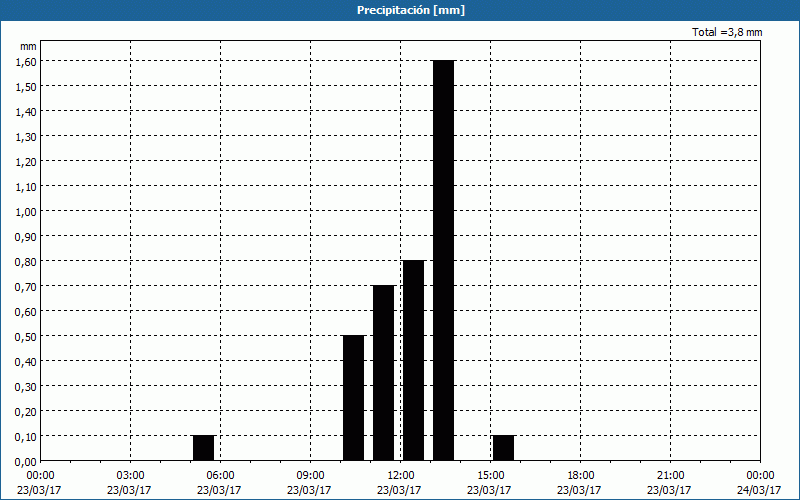This screenshot has height=500, width=800.
Task: Click the 1,60 y-axis label
Action: (26, 61)
